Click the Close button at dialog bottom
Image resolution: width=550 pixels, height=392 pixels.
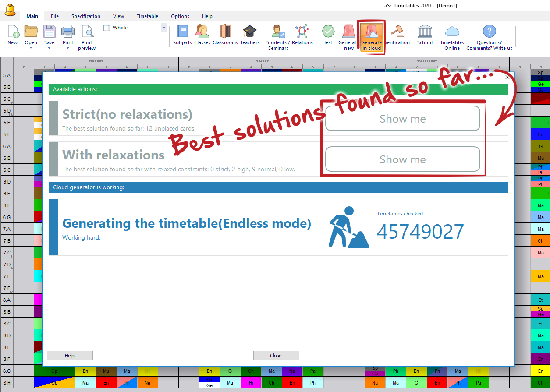pos(276,356)
